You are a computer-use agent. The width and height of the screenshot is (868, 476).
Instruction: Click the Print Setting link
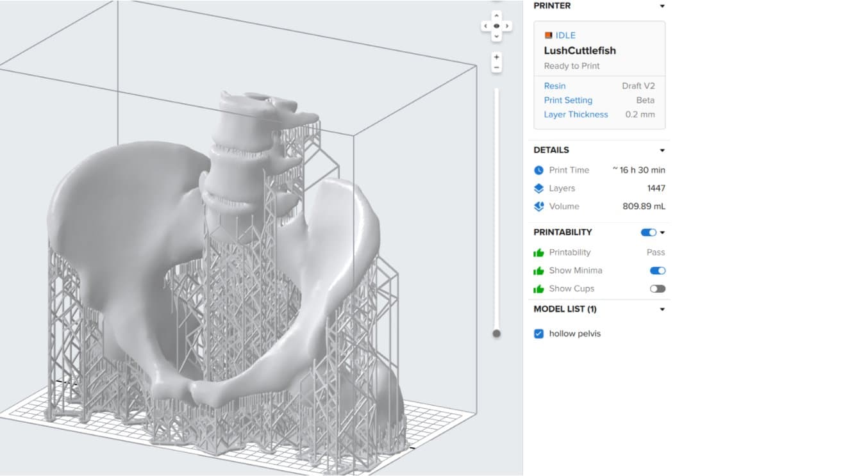coord(568,100)
